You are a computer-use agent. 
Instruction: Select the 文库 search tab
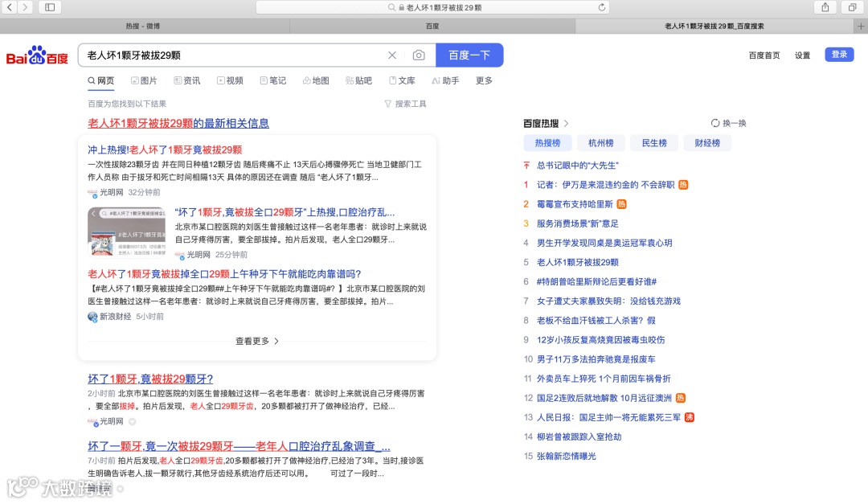point(402,80)
